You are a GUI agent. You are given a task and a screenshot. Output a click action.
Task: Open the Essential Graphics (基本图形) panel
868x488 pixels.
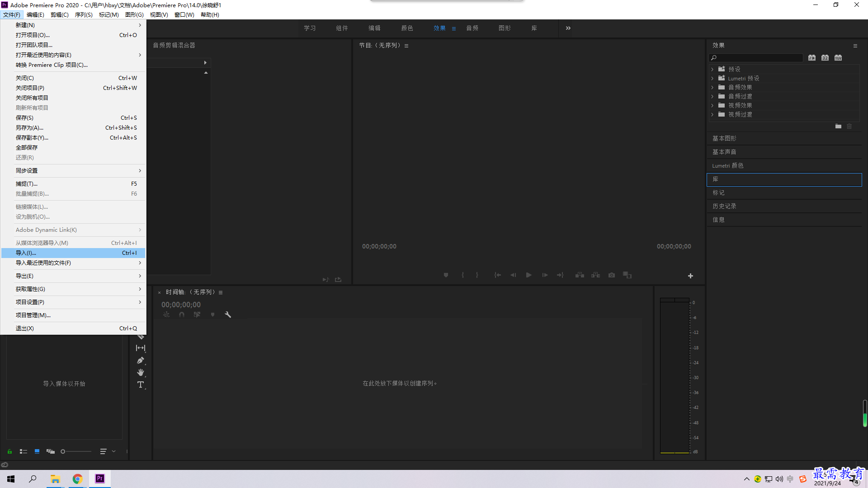pos(784,138)
